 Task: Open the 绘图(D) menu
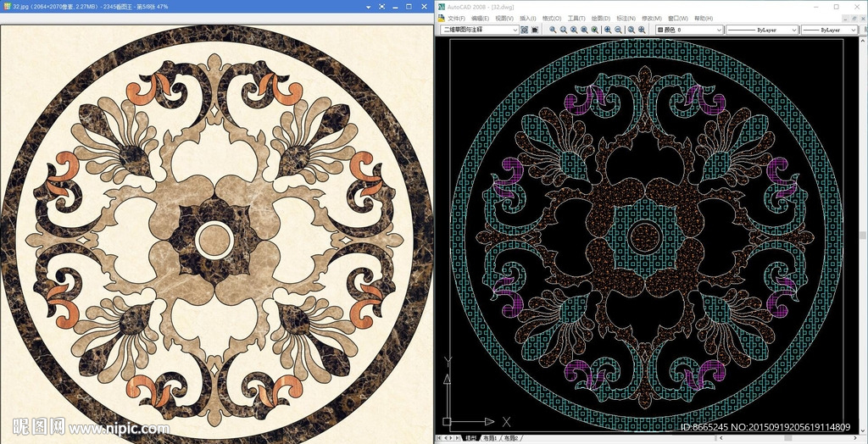pos(600,18)
